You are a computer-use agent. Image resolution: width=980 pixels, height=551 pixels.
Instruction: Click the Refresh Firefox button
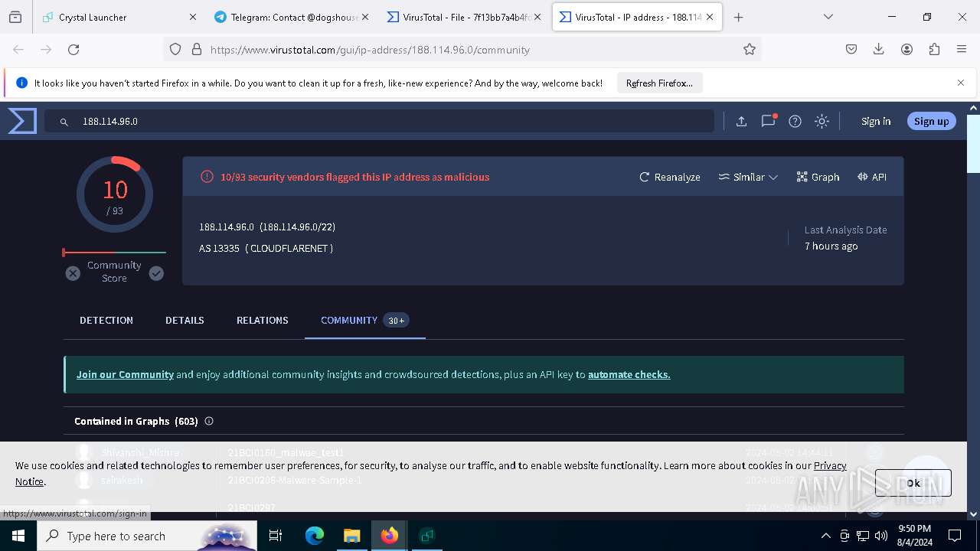[659, 83]
